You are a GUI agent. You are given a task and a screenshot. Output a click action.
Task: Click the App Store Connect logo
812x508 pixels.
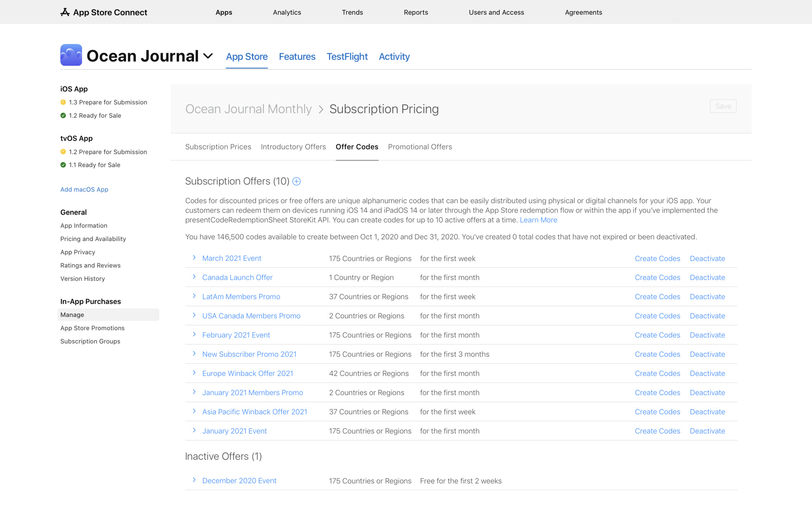click(103, 12)
